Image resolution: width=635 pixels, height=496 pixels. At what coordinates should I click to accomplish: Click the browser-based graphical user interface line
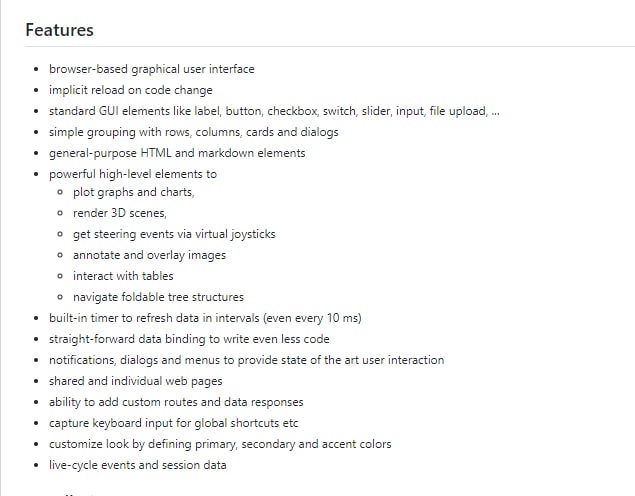151,70
